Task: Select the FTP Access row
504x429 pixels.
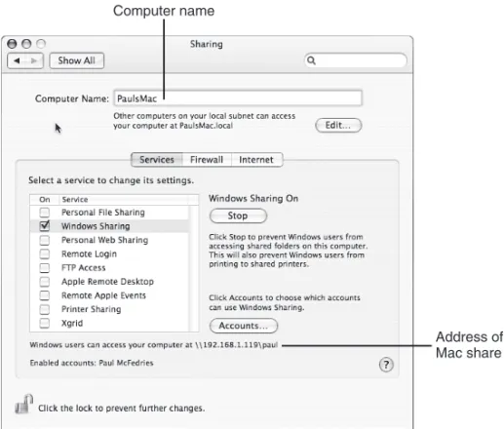Action: 109,268
